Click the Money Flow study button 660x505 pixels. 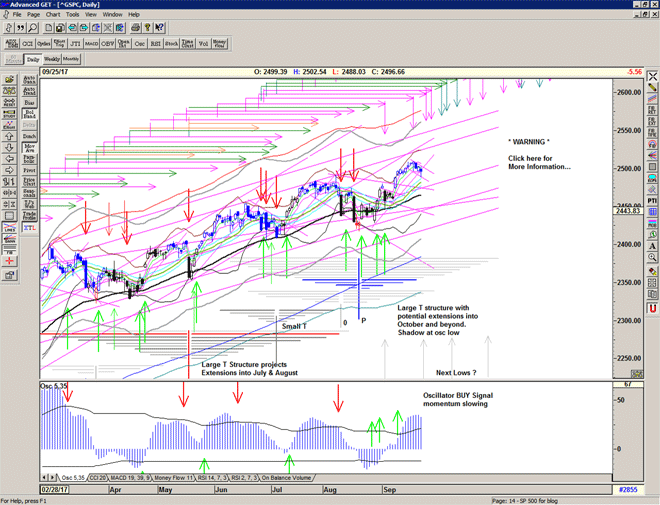click(x=218, y=44)
